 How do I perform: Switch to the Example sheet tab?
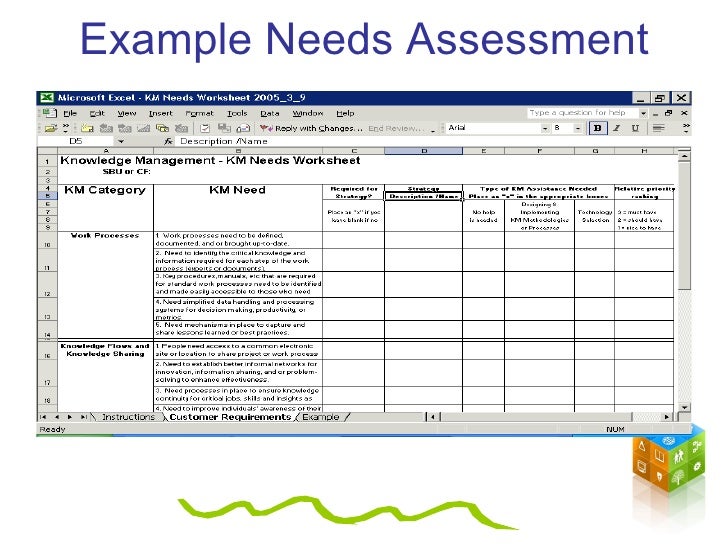click(321, 417)
